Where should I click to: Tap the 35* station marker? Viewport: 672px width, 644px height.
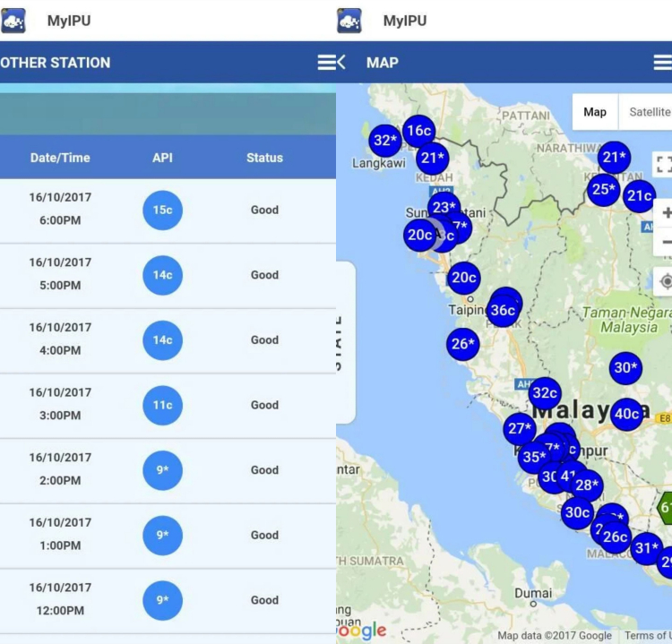coord(534,457)
